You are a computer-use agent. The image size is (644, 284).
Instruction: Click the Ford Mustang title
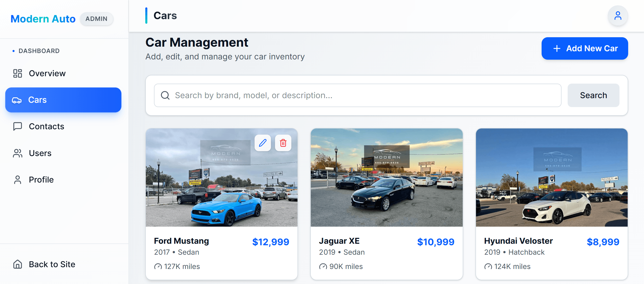[x=182, y=241]
